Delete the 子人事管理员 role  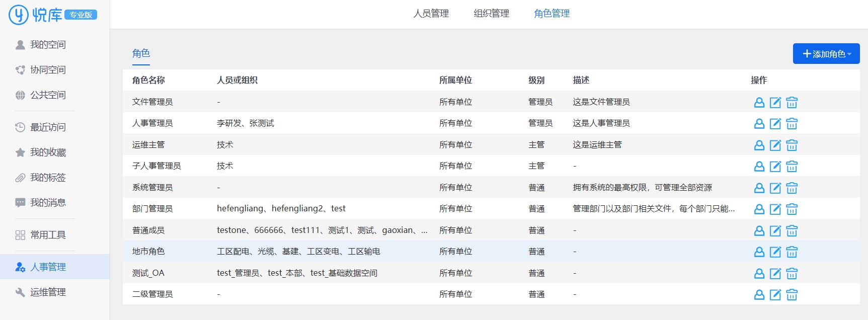coord(792,167)
